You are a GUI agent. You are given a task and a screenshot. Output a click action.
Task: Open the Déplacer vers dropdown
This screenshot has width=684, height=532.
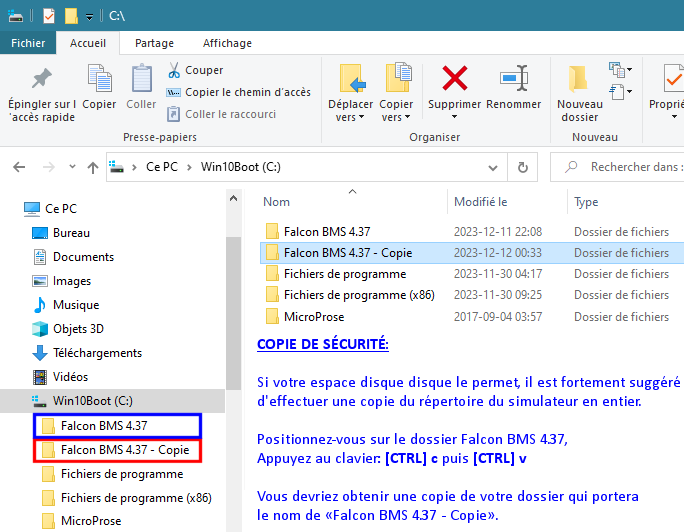click(x=350, y=110)
